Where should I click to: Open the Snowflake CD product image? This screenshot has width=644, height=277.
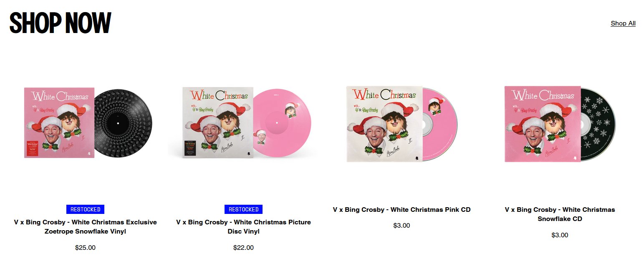(560, 123)
